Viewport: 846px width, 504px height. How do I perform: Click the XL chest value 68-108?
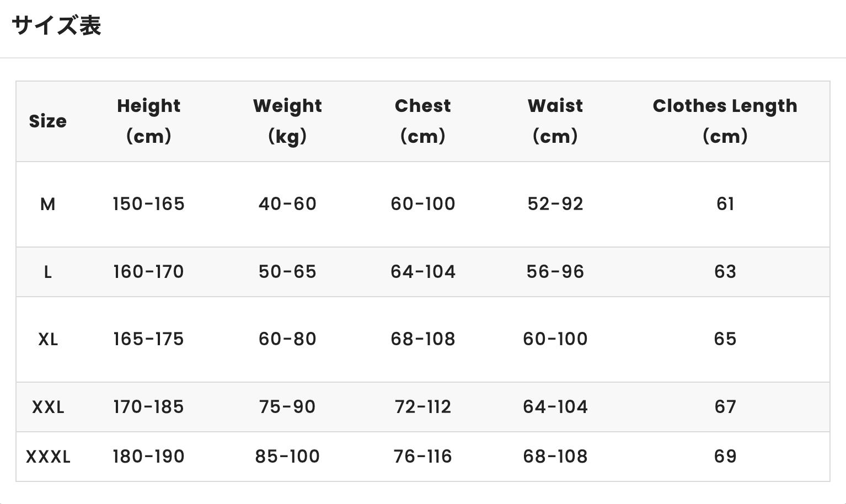[423, 339]
